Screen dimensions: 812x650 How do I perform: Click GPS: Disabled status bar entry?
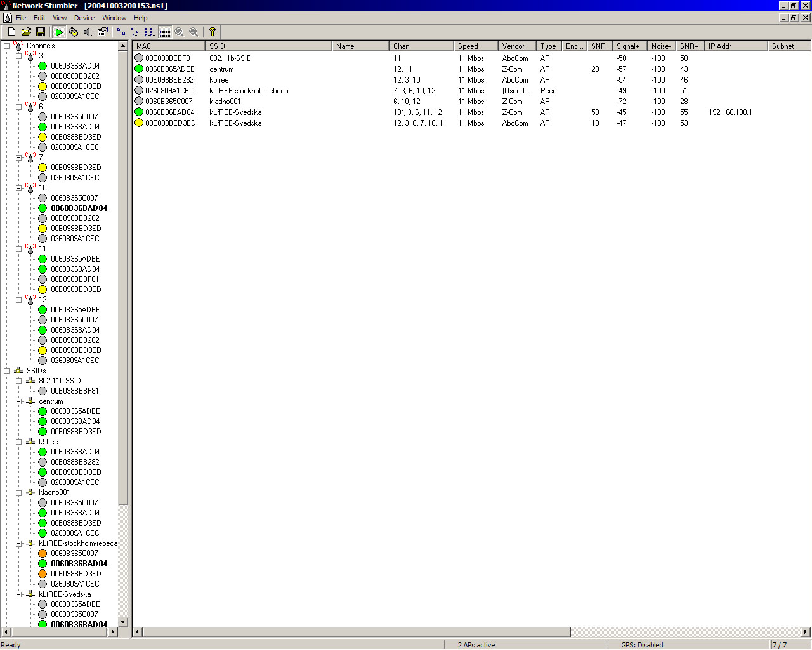642,645
